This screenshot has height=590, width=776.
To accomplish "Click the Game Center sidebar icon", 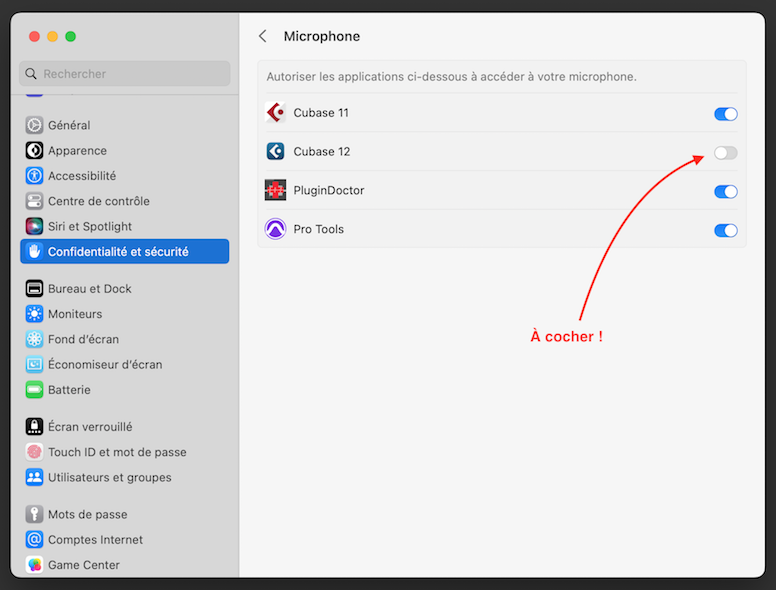I will [35, 565].
